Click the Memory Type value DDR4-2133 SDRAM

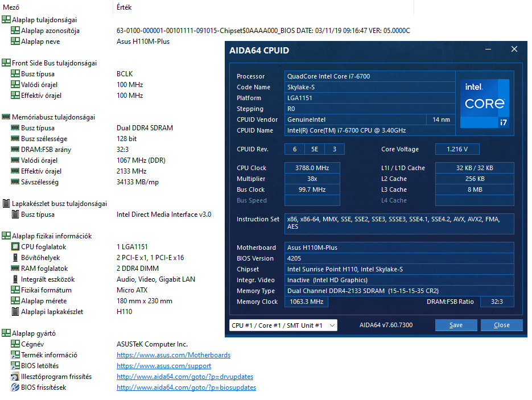click(x=399, y=291)
